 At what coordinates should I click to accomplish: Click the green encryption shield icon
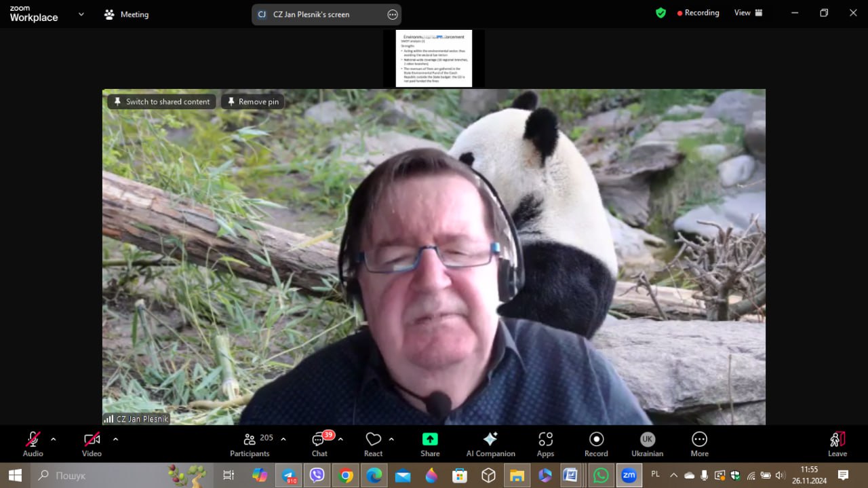[x=660, y=13]
